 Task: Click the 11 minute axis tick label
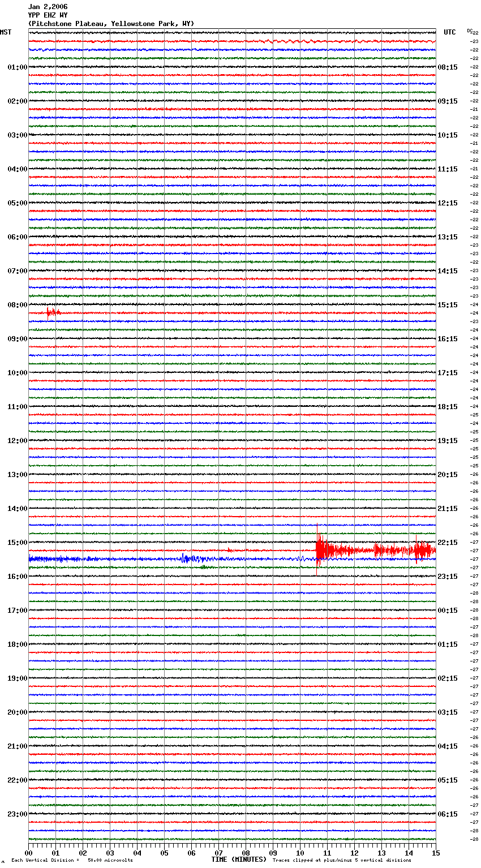click(x=327, y=853)
